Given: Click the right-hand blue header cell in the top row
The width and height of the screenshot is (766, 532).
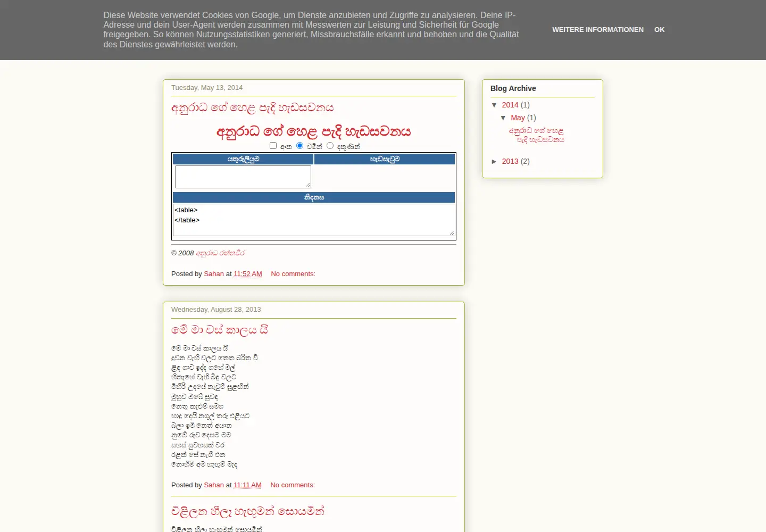Looking at the screenshot, I should [385, 159].
